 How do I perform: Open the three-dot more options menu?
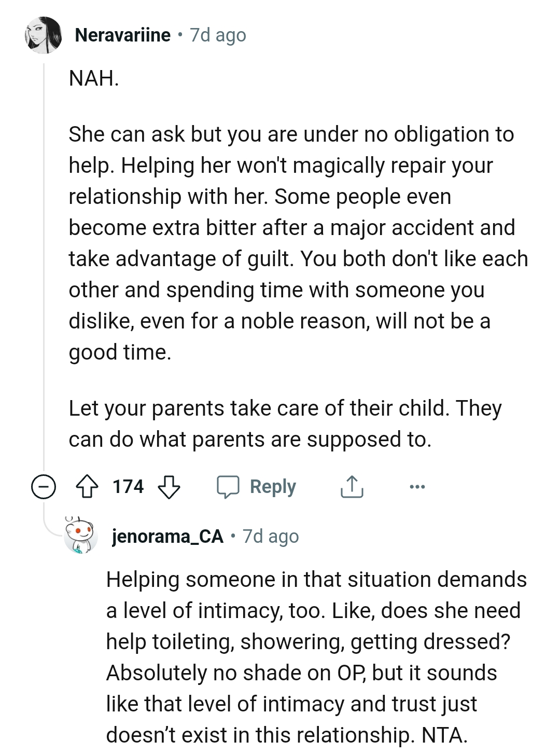417,487
